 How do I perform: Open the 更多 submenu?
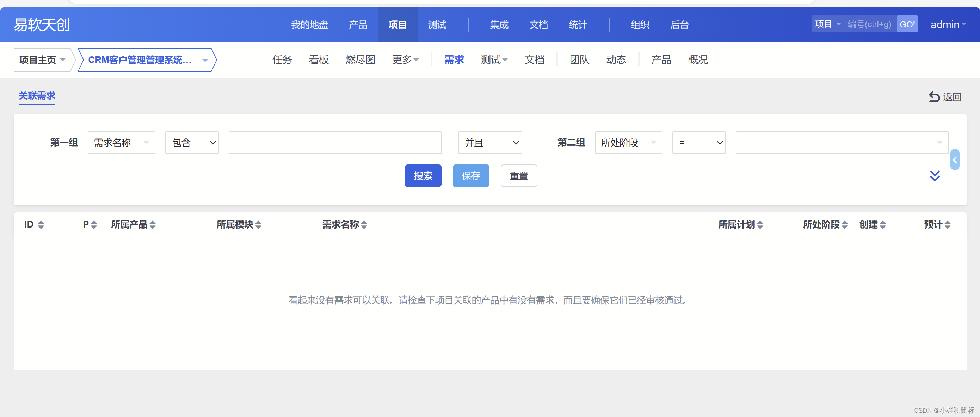click(405, 60)
